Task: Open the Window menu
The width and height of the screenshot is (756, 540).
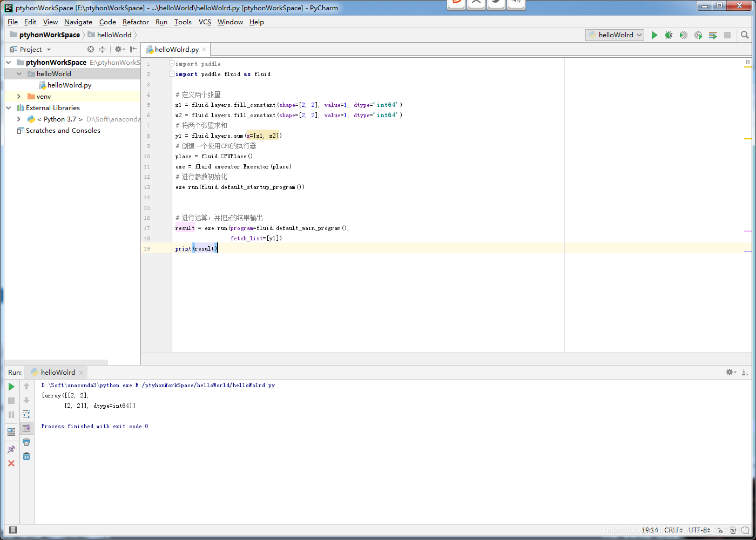Action: pyautogui.click(x=230, y=22)
